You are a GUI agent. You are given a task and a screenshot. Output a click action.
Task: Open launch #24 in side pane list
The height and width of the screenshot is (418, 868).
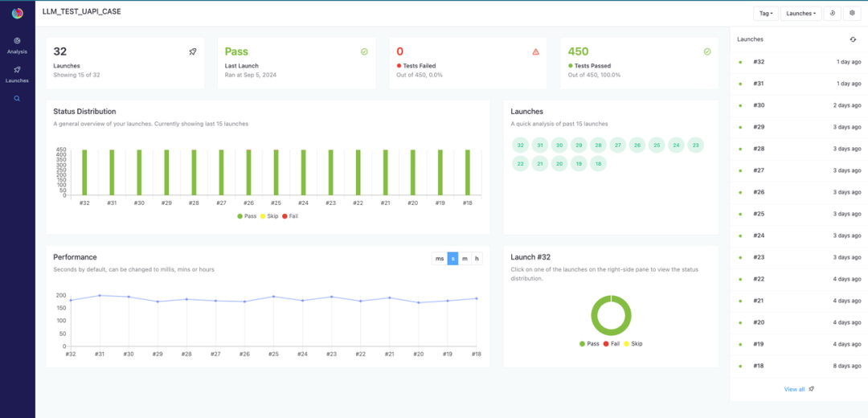pyautogui.click(x=799, y=236)
